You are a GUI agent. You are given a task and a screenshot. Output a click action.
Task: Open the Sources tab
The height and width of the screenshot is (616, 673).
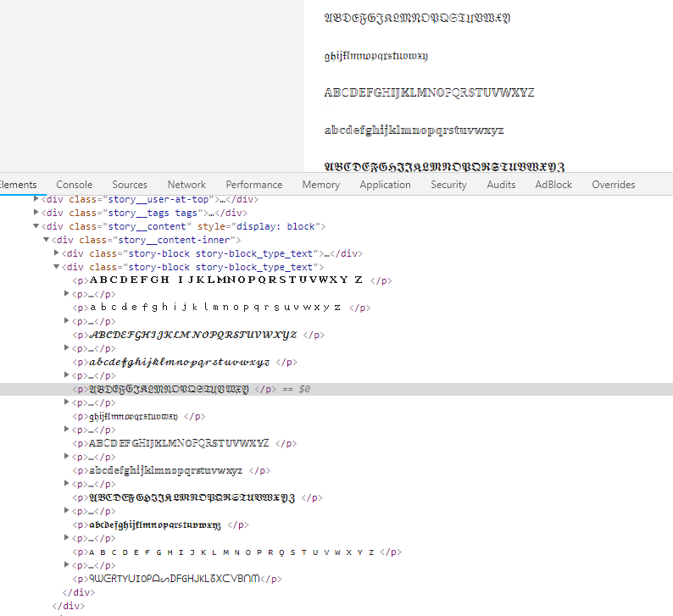[130, 185]
